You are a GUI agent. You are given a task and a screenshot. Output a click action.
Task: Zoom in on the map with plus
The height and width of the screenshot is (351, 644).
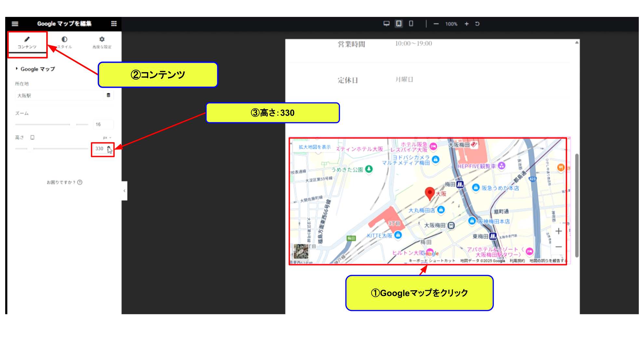coord(558,231)
